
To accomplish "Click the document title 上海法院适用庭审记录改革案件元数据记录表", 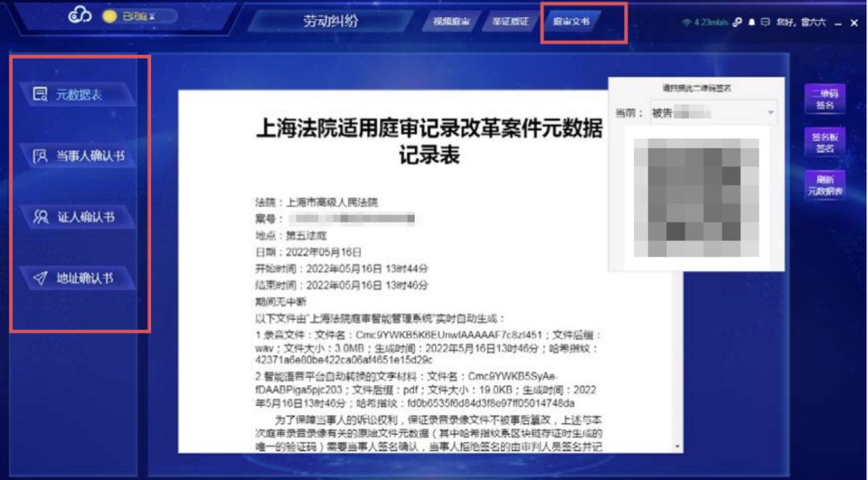I will 429,142.
